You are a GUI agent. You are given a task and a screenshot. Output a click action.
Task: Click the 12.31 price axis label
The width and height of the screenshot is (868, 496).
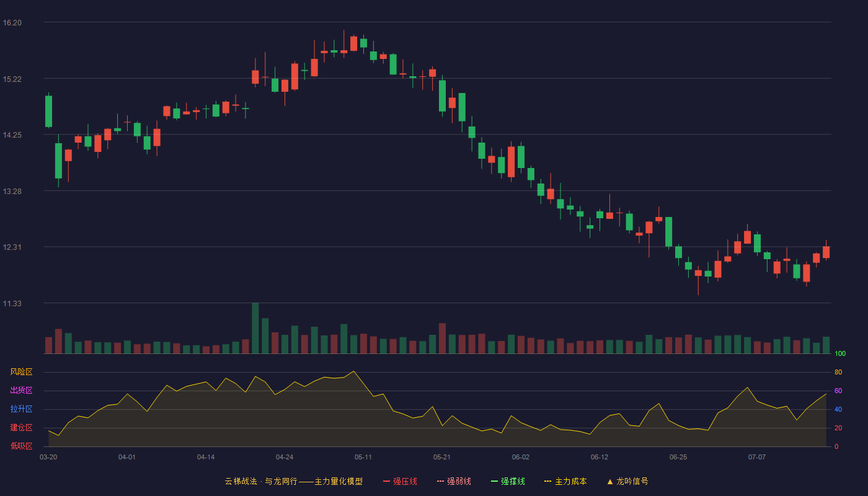tap(12, 247)
